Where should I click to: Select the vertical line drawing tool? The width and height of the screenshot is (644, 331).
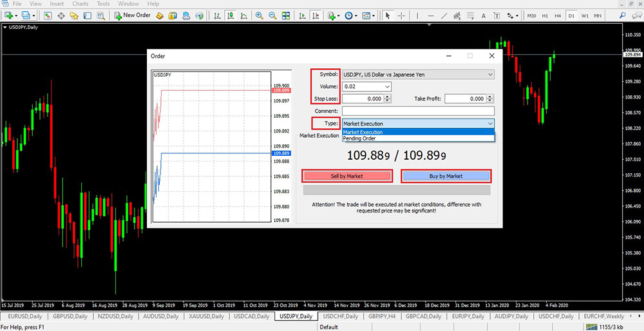[x=417, y=15]
